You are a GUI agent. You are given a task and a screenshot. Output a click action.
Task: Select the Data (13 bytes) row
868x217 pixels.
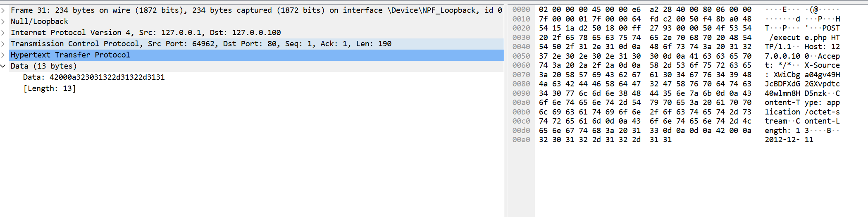44,66
